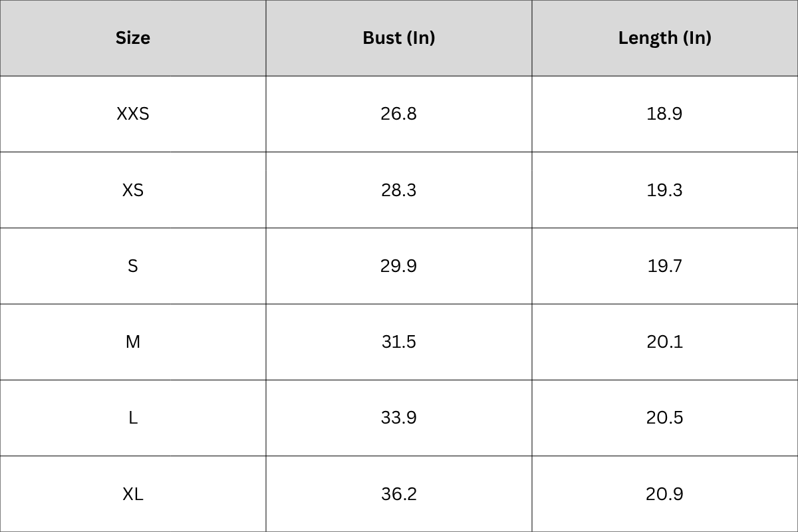This screenshot has width=798, height=532.
Task: Select the XXS size cell
Action: click(x=133, y=114)
